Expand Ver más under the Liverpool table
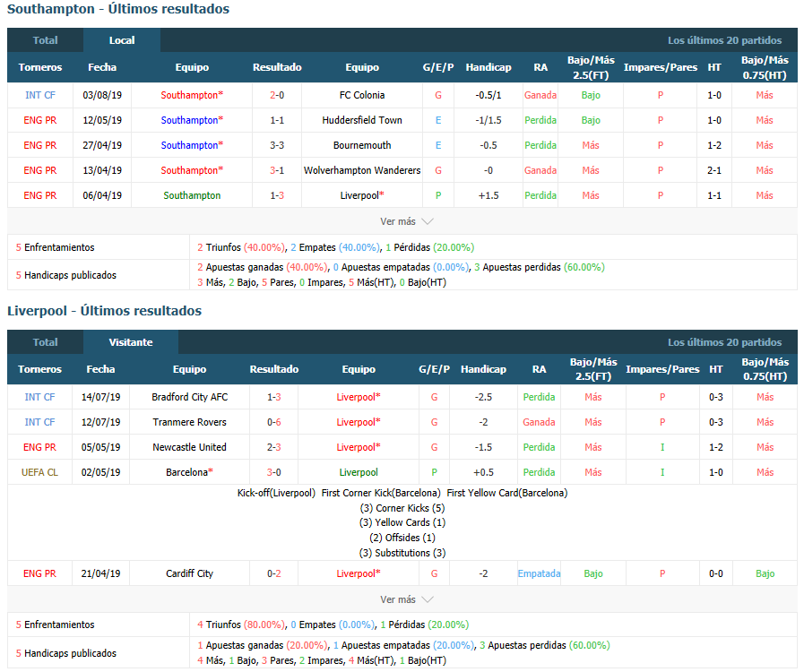This screenshot has height=672, width=804. click(407, 599)
